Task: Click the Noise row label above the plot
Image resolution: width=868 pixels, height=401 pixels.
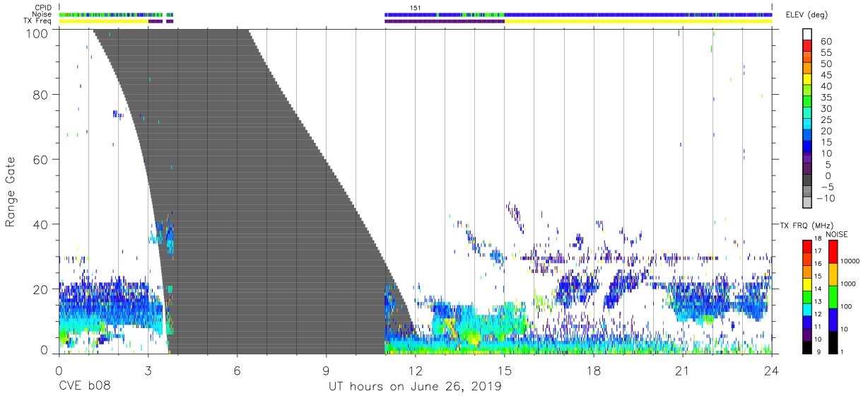Action: tap(42, 15)
